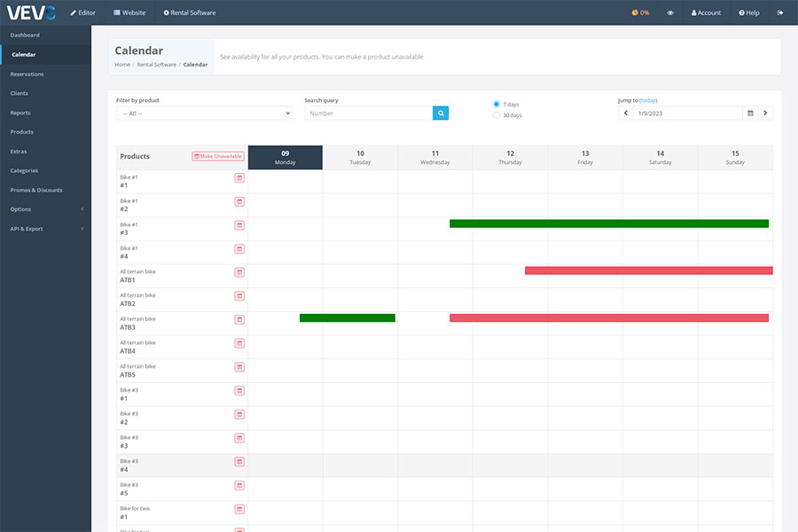Viewport: 798px width, 532px height.
Task: Select the 13 Friday column header
Action: coord(585,157)
